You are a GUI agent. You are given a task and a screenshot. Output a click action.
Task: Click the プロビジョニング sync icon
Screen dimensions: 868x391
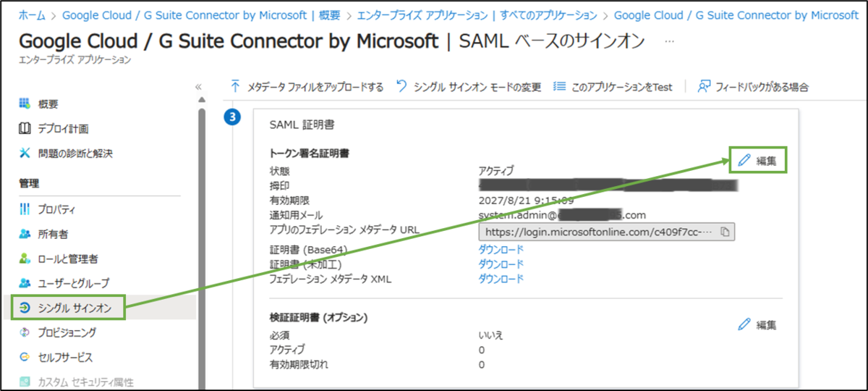point(25,332)
